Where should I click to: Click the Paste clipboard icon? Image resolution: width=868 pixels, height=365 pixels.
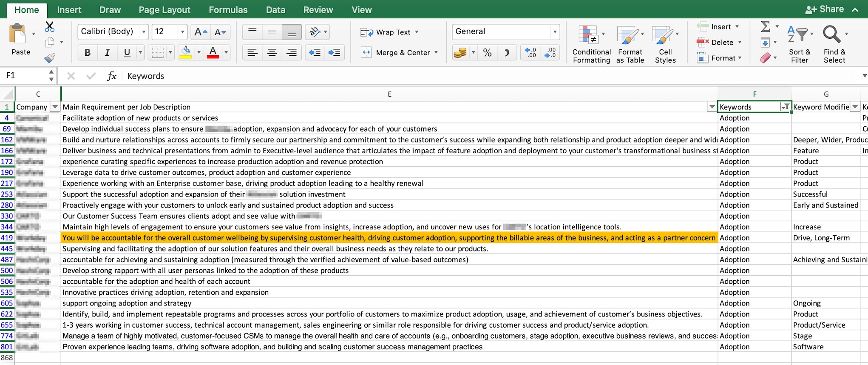point(18,34)
